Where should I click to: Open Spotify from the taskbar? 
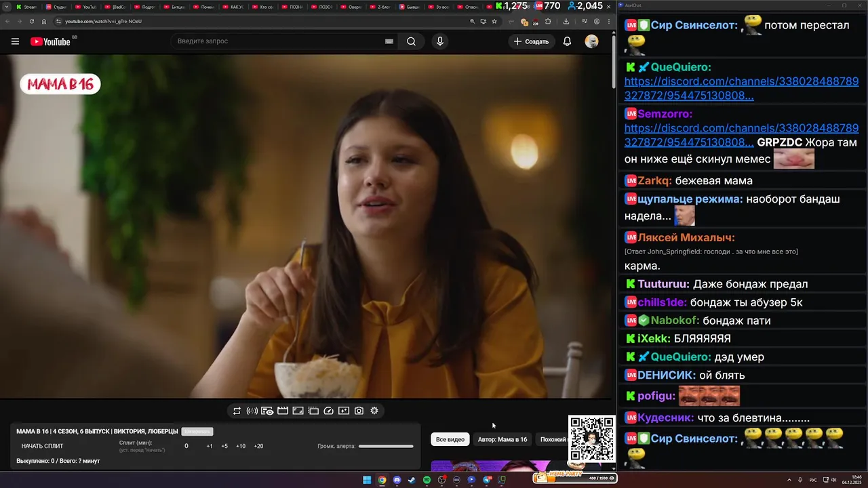coord(427,480)
